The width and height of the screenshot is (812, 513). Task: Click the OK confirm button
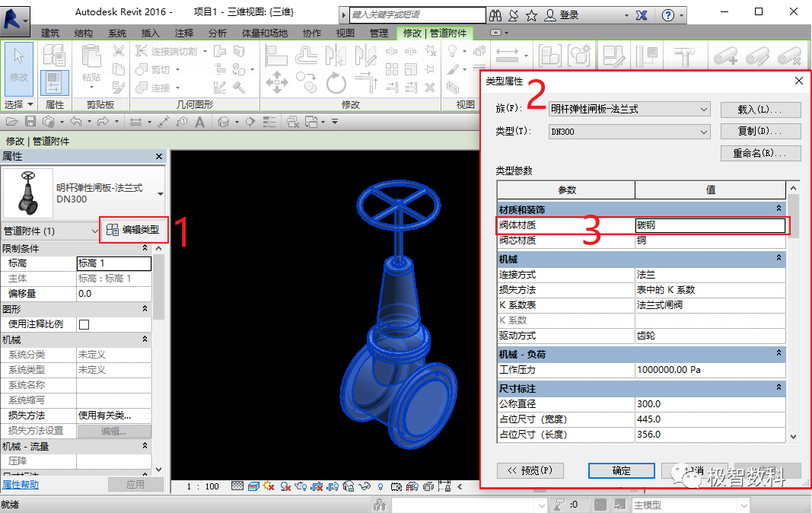click(x=622, y=470)
